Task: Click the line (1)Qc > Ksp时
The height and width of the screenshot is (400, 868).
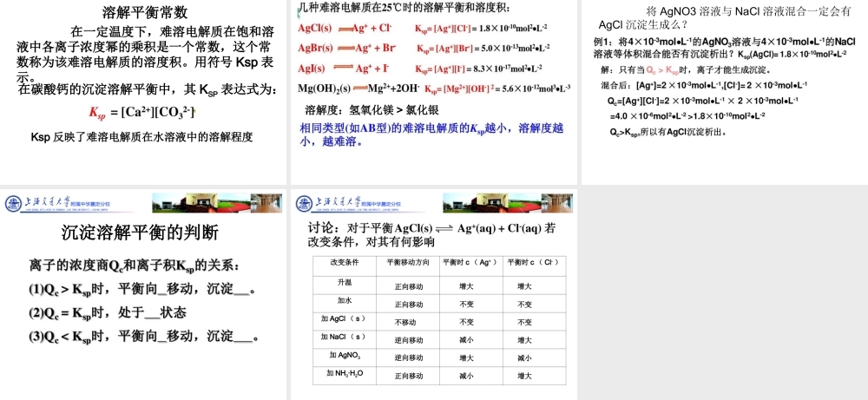Action: coord(141,289)
